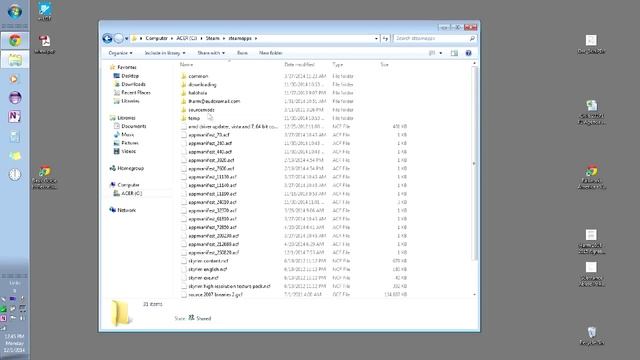The image size is (640, 360).
Task: Select the appmanifest_70.acf file
Action: [209, 135]
